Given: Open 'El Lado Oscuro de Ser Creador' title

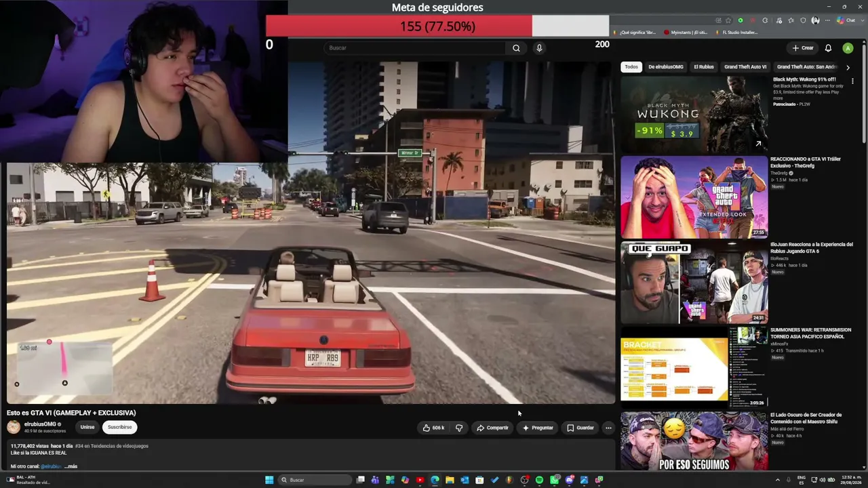Looking at the screenshot, I should (x=806, y=418).
